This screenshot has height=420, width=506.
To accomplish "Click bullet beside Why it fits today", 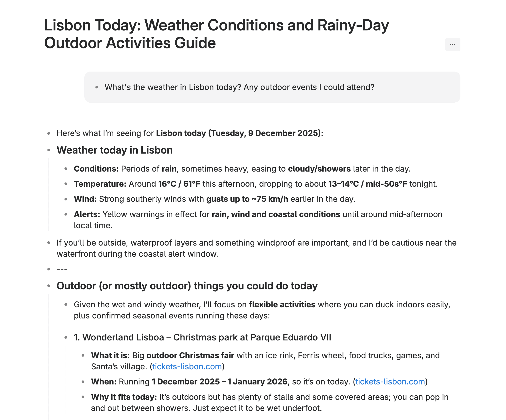I will point(83,397).
